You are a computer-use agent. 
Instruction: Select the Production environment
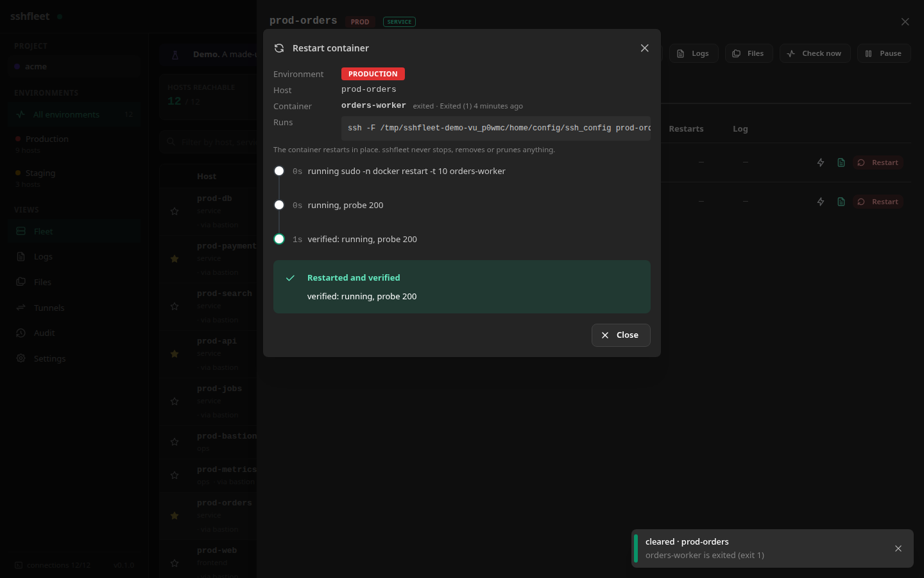click(x=74, y=144)
